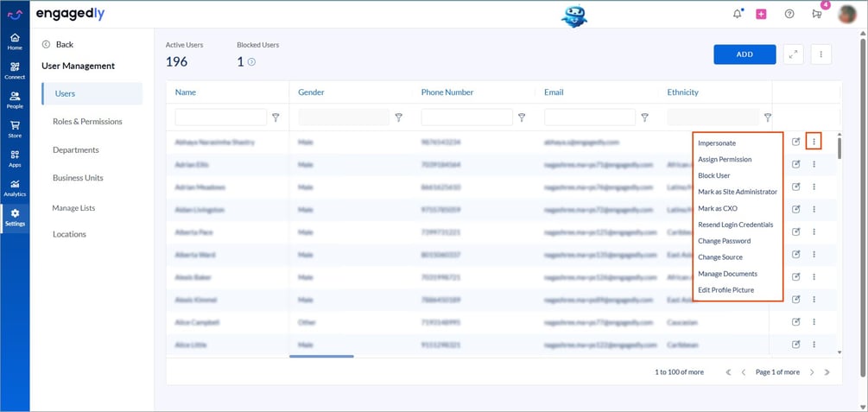Jump to the last page of users
This screenshot has width=868, height=412.
click(x=827, y=372)
